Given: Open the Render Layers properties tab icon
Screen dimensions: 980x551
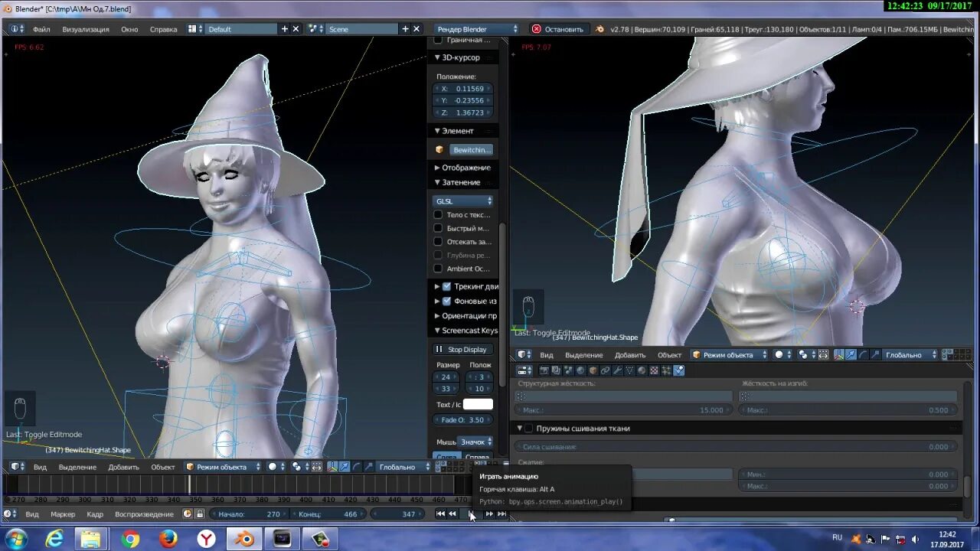Looking at the screenshot, I should (556, 370).
